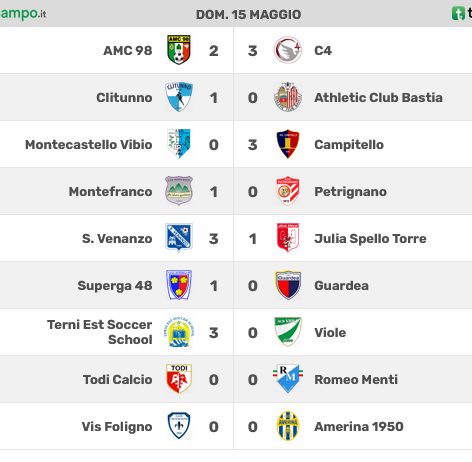Image resolution: width=472 pixels, height=462 pixels.
Task: Open the Montefranco club badge
Action: pos(179,191)
